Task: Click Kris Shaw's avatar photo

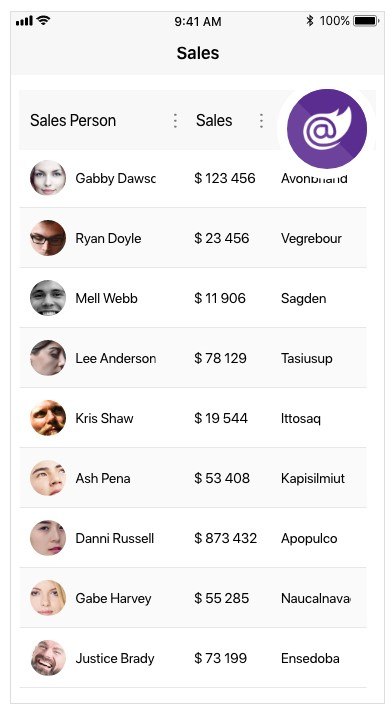Action: pos(48,417)
